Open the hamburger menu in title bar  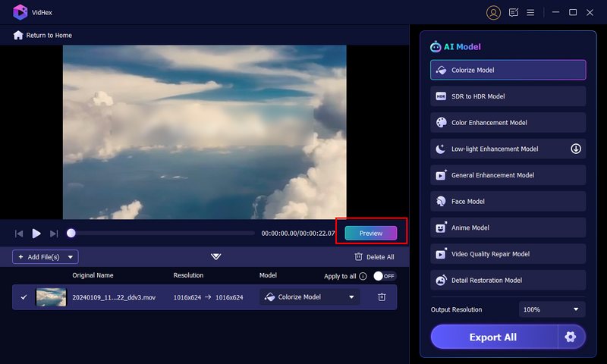pyautogui.click(x=531, y=12)
